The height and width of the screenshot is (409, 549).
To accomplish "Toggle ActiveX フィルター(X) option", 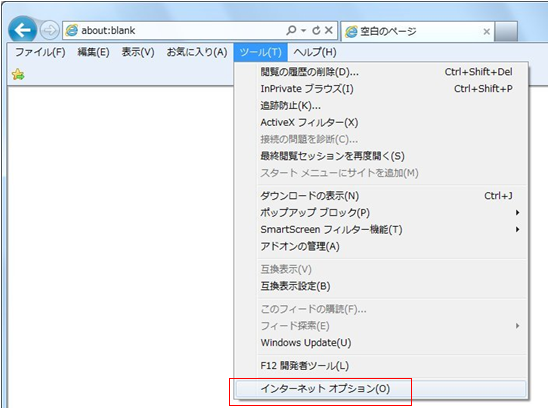I will coord(381,123).
